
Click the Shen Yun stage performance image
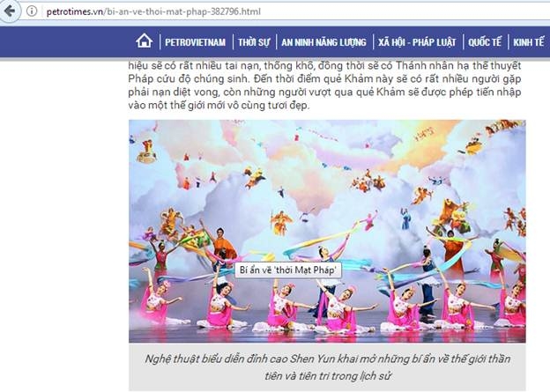[327, 231]
